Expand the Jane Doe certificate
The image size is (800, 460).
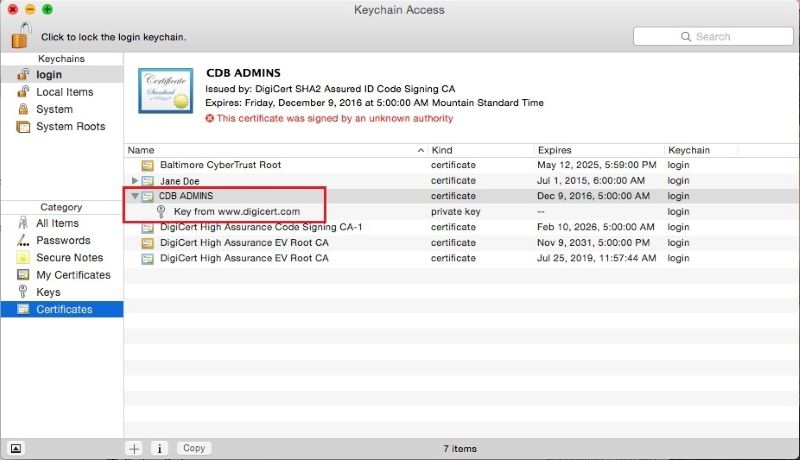[x=135, y=180]
